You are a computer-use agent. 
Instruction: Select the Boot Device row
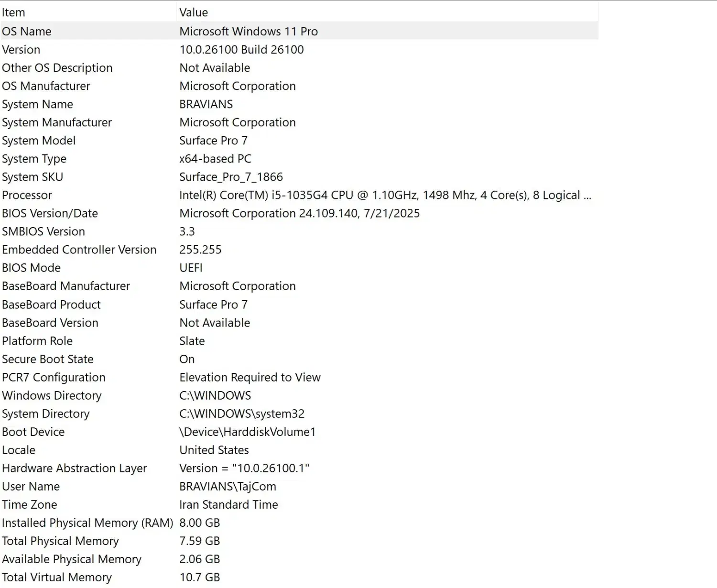(33, 432)
